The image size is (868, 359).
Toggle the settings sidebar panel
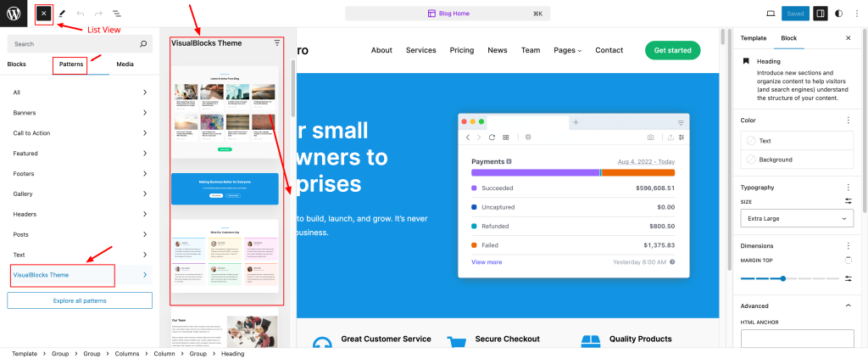click(x=820, y=14)
